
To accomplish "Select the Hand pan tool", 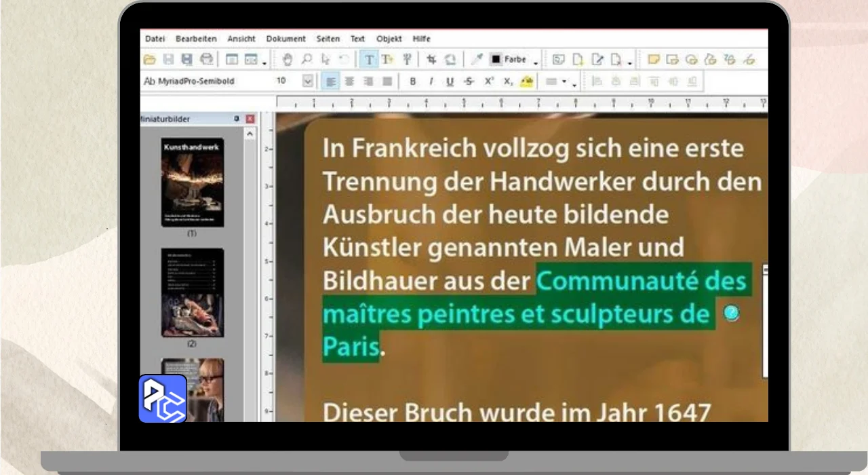I will [287, 60].
